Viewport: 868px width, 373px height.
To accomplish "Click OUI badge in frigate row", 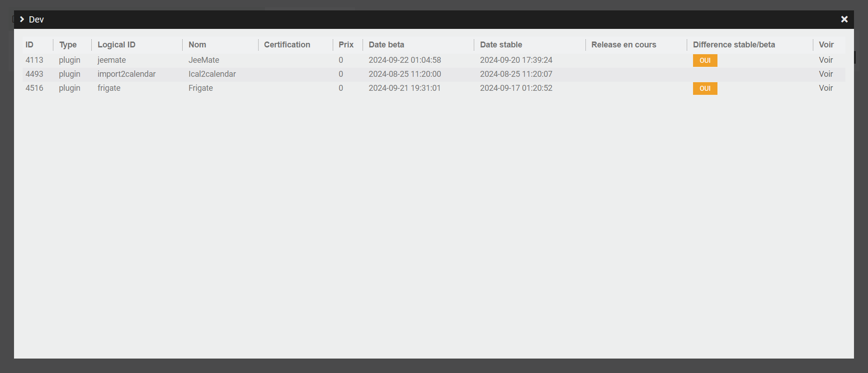I will tap(705, 89).
